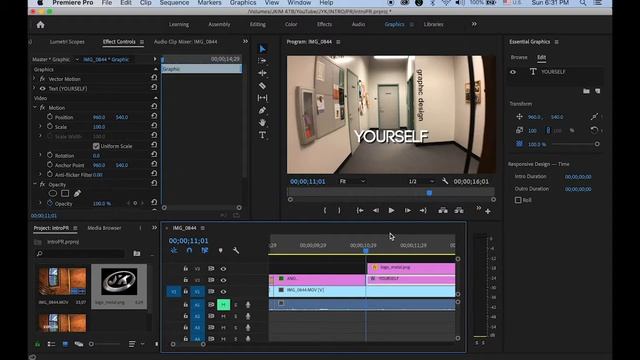640x360 pixels.
Task: Choose free draw bezier mask pen
Action: coord(77,193)
